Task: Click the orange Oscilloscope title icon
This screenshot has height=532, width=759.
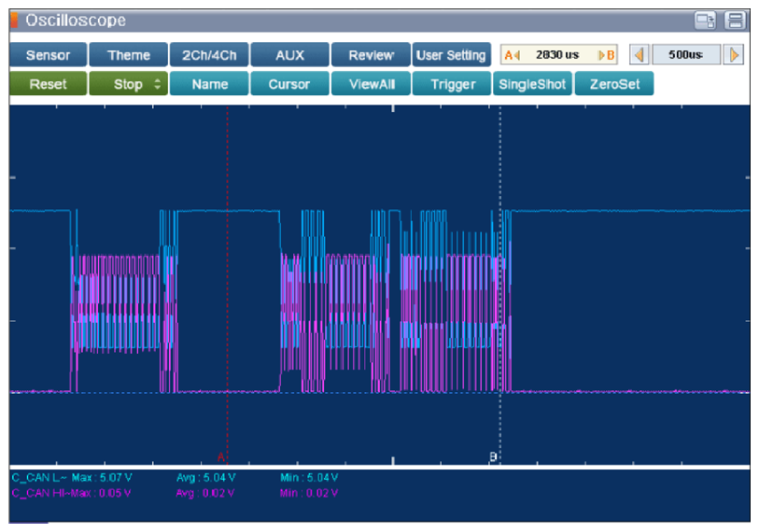Action: [x=15, y=20]
